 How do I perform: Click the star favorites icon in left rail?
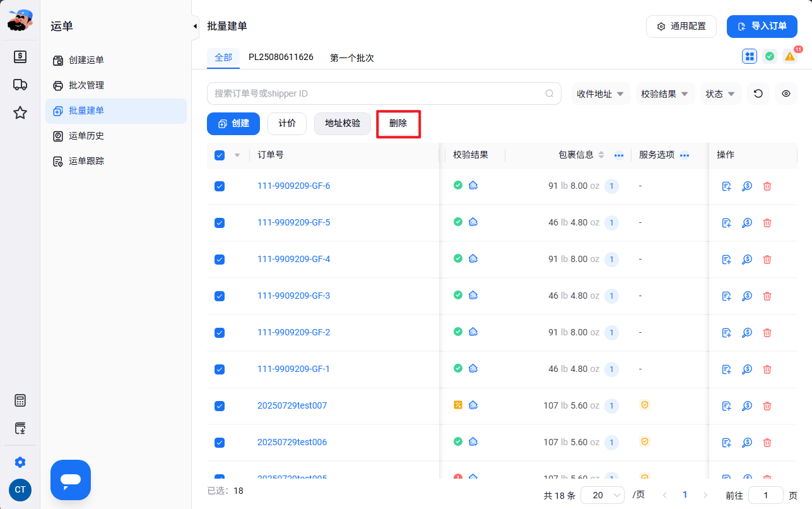pyautogui.click(x=20, y=112)
